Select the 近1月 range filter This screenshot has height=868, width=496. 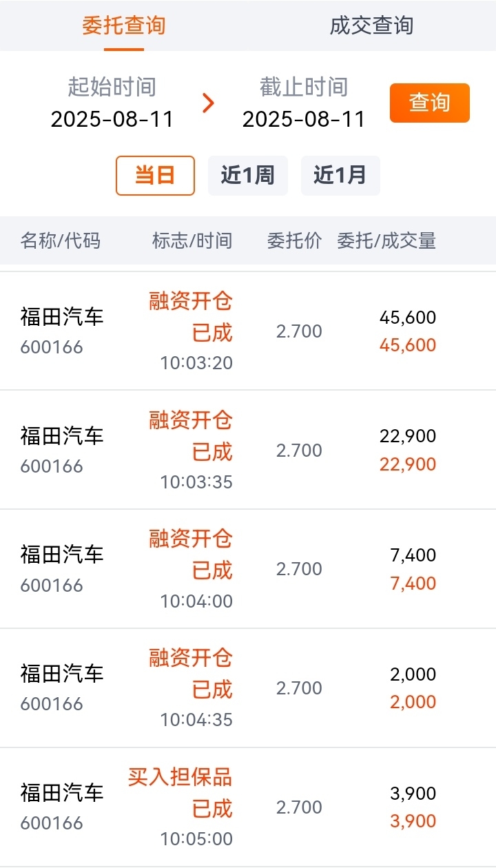coord(340,176)
